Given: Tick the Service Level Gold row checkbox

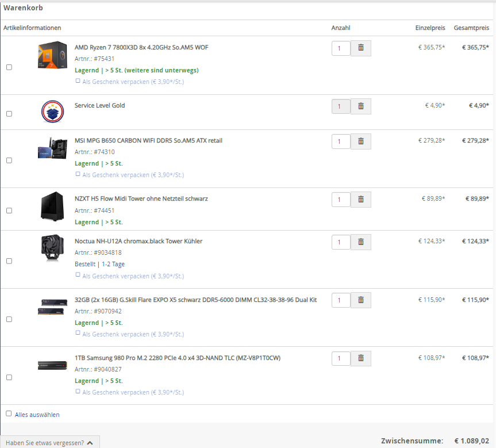Looking at the screenshot, I should point(9,114).
